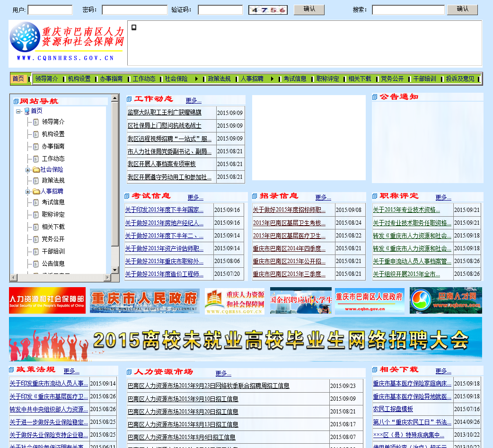Open the 社会保险 submenu arrow in the nav bar
This screenshot has height=448, width=493.
click(196, 79)
